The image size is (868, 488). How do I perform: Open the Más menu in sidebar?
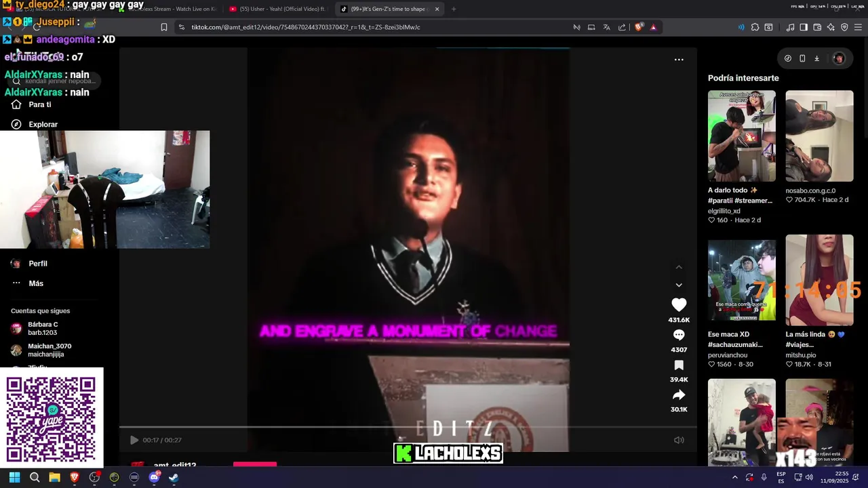(x=36, y=283)
